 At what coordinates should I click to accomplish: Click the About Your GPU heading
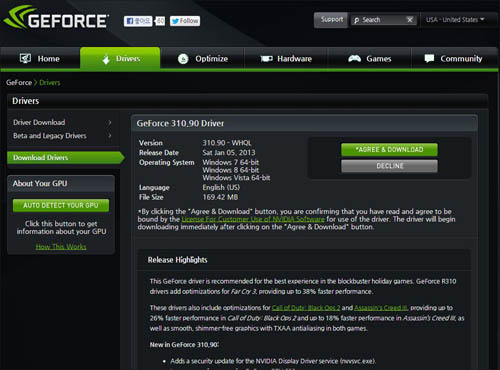click(40, 183)
